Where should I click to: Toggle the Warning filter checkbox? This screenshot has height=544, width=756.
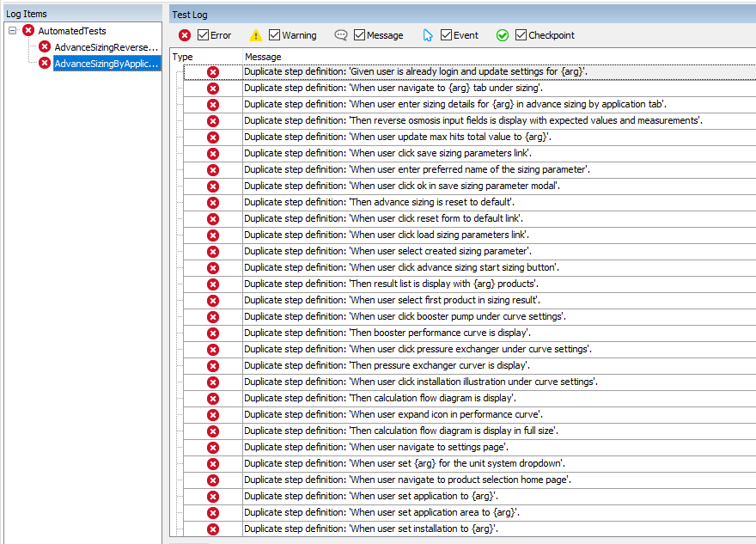click(275, 35)
